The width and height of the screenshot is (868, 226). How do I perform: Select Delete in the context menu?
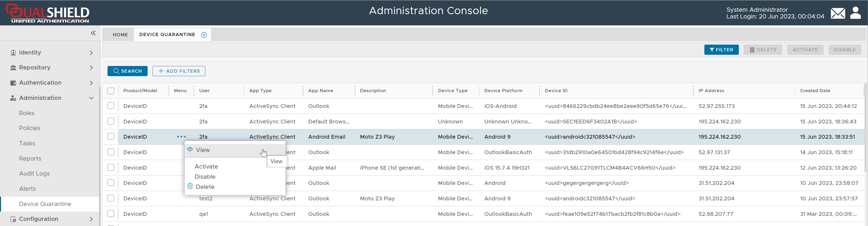(205, 186)
